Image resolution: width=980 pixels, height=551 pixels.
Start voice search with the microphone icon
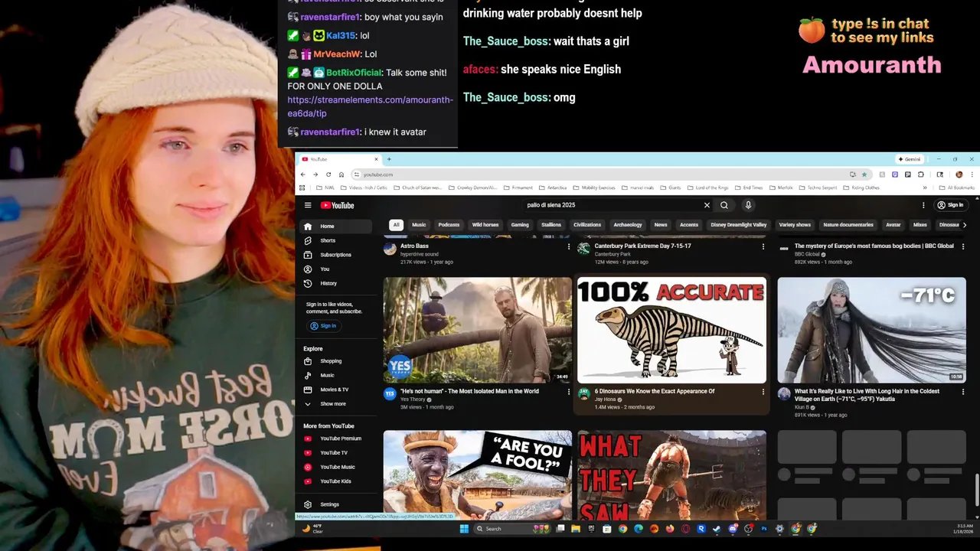point(748,205)
